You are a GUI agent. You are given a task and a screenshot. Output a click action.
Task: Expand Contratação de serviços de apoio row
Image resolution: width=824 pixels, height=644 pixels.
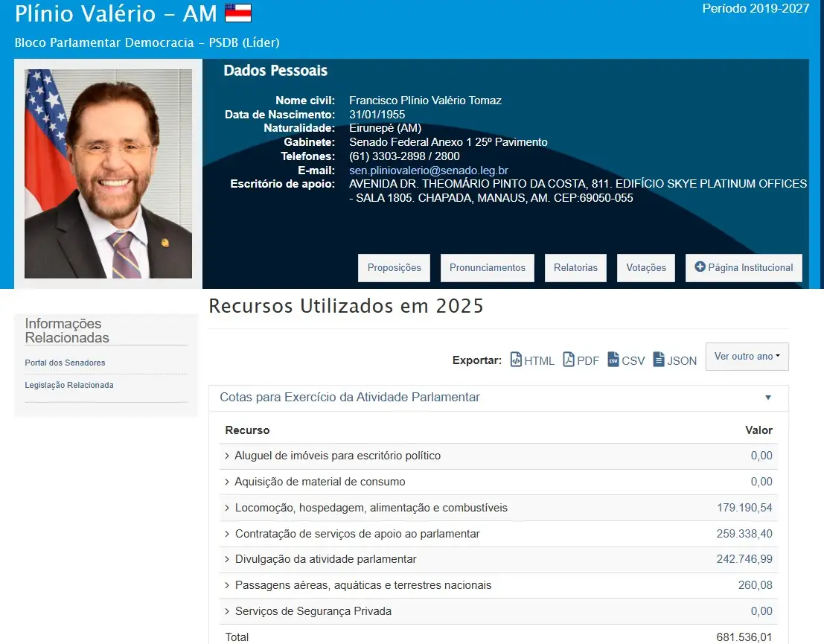click(x=227, y=534)
